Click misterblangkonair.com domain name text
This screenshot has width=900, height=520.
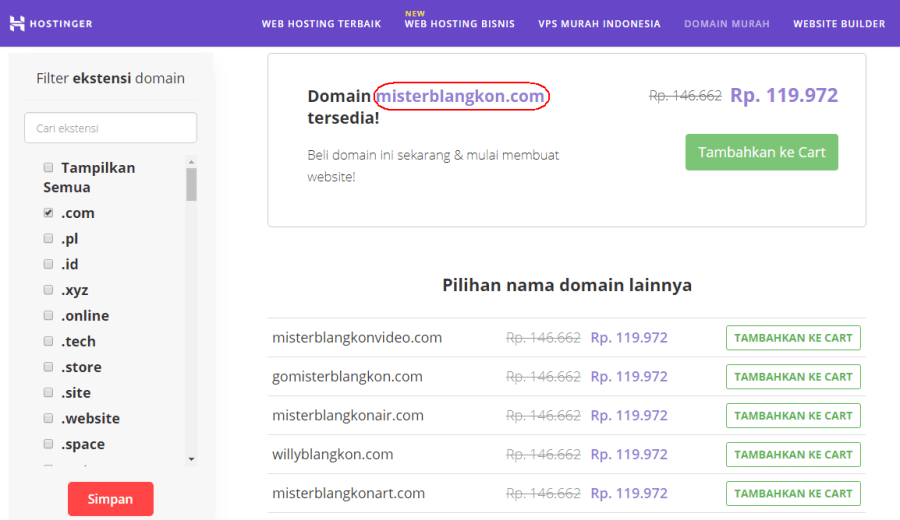pyautogui.click(x=348, y=416)
